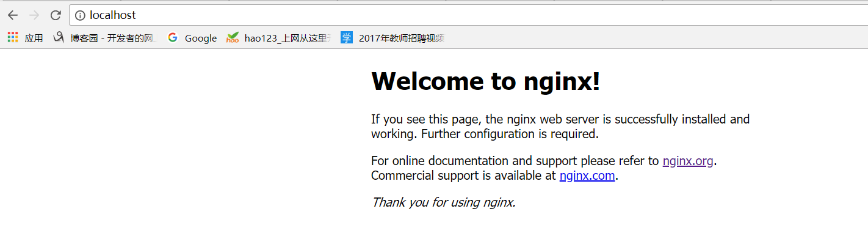This screenshot has width=868, height=247.
Task: Click the 博客园 bookmark favicon
Action: pyautogui.click(x=59, y=37)
